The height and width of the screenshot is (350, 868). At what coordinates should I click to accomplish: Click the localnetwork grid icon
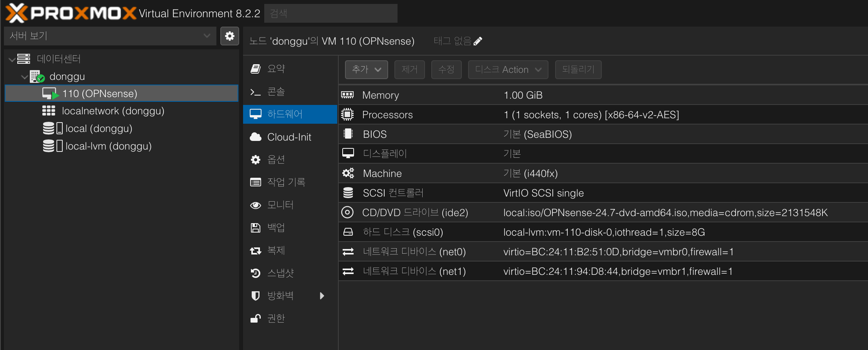[49, 111]
